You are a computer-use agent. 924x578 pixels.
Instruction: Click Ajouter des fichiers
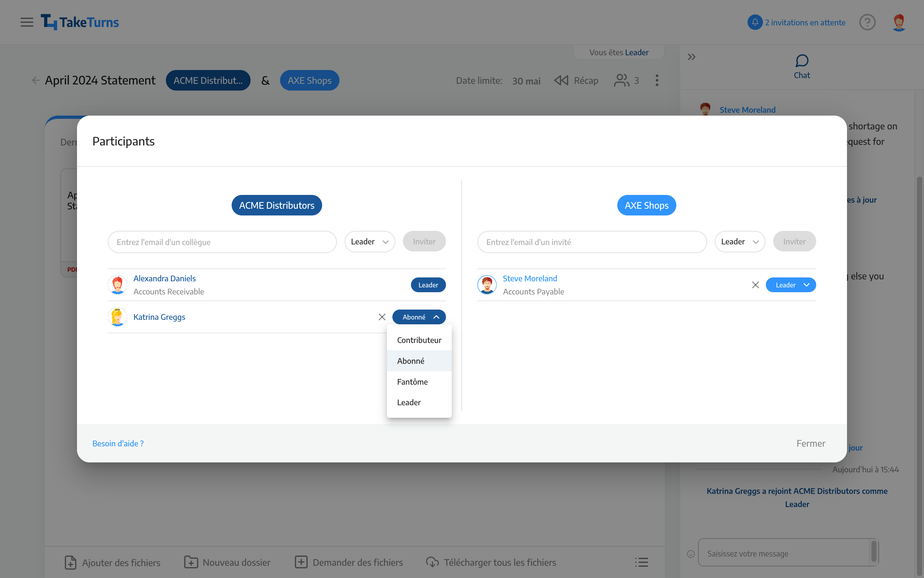click(112, 562)
